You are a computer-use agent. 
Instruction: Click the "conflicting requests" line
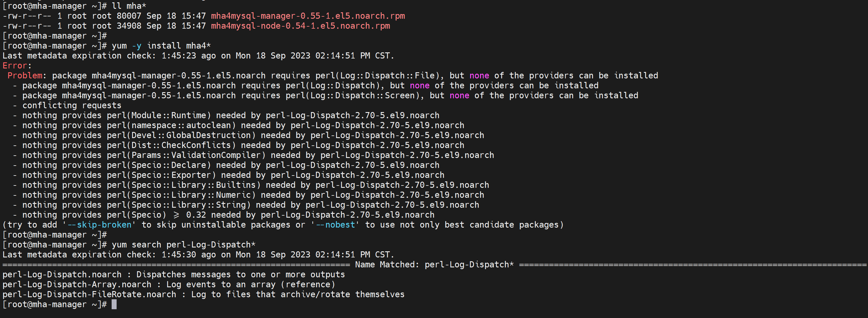(x=71, y=106)
